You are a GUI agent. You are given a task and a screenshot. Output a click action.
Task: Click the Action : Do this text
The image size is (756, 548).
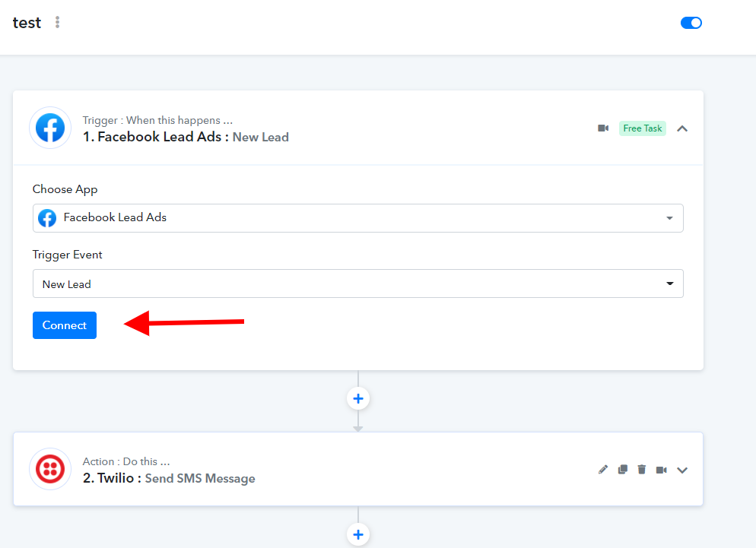click(x=125, y=461)
